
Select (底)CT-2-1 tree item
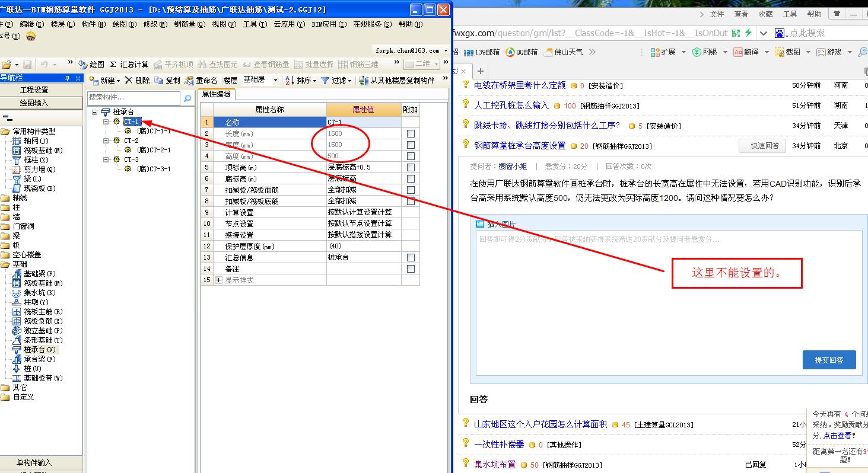[x=154, y=150]
